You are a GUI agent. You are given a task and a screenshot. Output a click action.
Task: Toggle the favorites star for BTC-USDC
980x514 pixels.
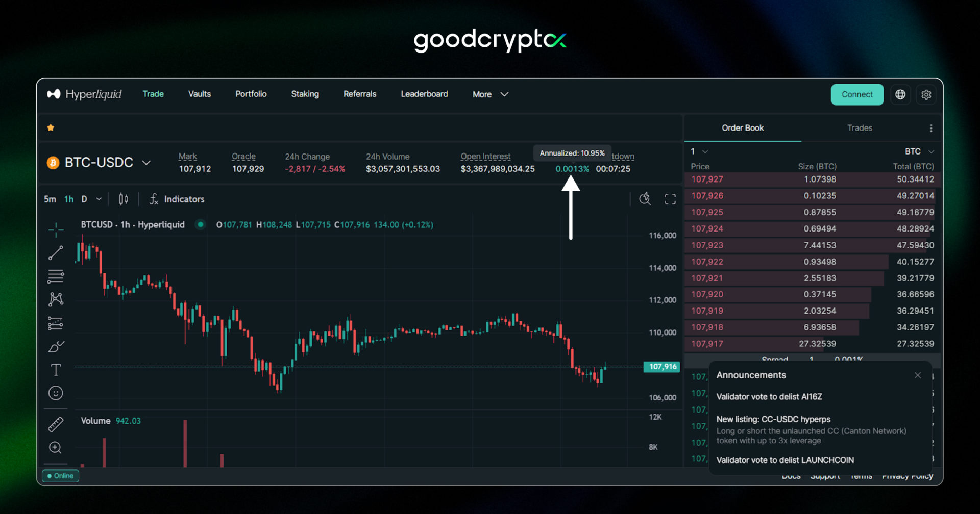click(x=51, y=127)
